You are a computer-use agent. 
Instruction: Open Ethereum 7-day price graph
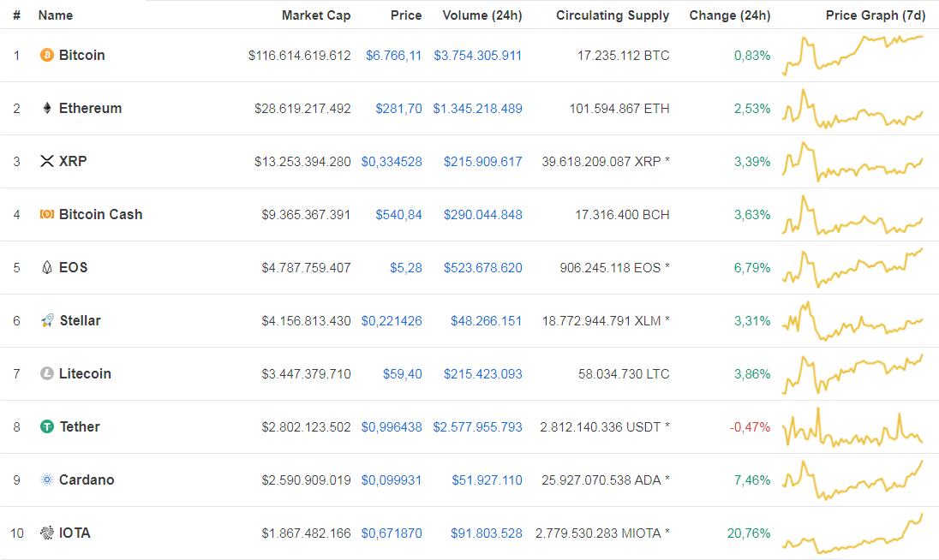[852, 108]
